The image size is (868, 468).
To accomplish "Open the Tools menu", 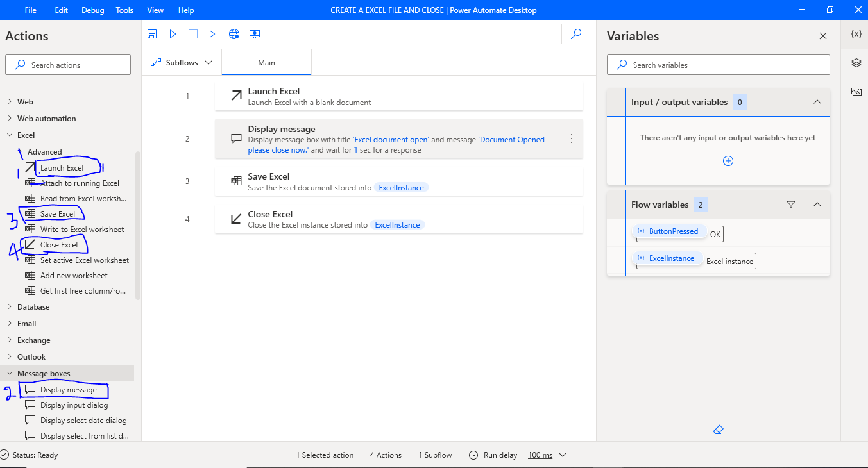I will 124,10.
